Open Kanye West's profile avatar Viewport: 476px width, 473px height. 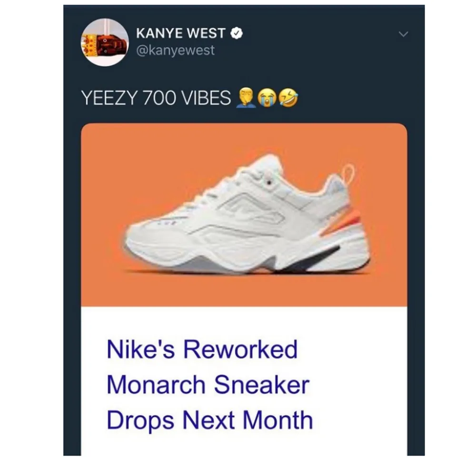click(104, 42)
